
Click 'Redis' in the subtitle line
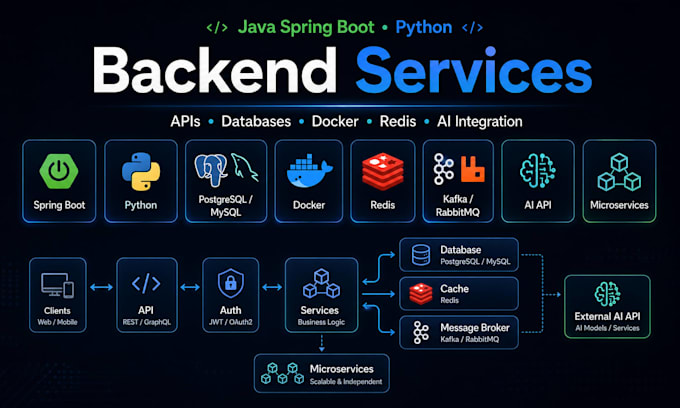[398, 121]
